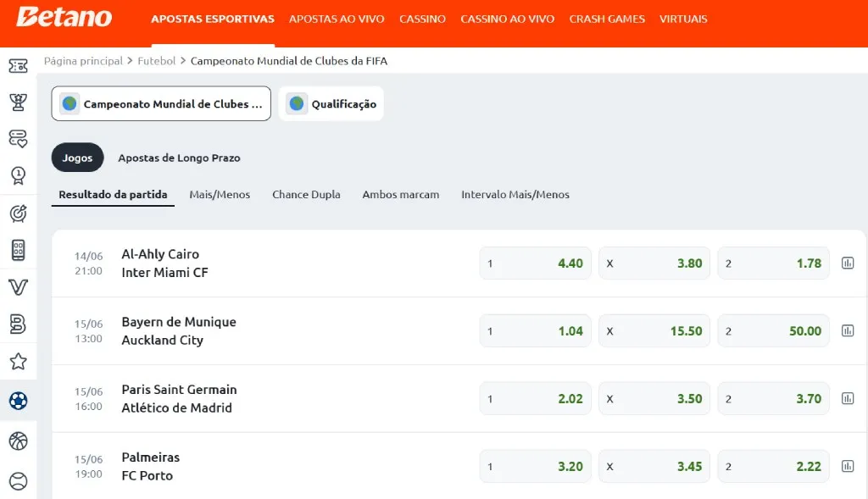Screen dimensions: 868x499
Task: Switch to the Mais/Menos market tab
Action: click(x=220, y=194)
